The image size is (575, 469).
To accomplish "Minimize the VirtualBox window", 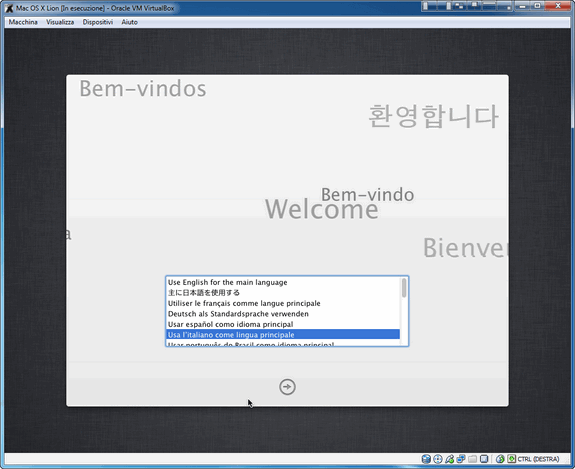I will (523, 6).
